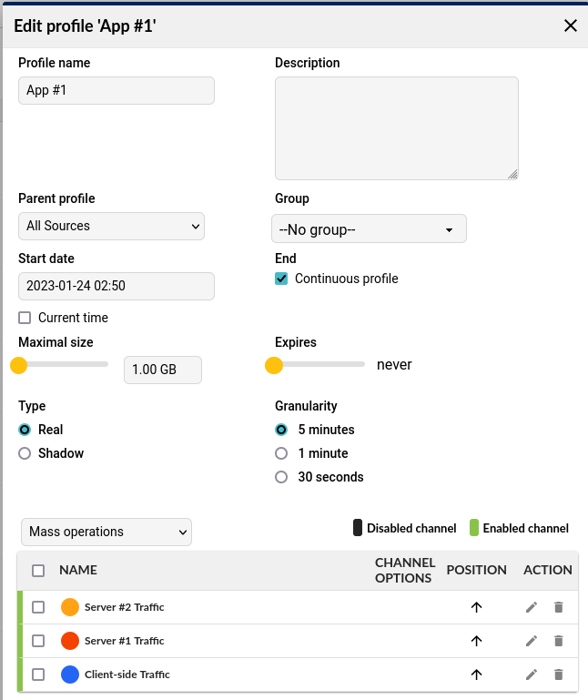Delete the Client-side Traffic channel
This screenshot has width=588, height=700.
559,675
